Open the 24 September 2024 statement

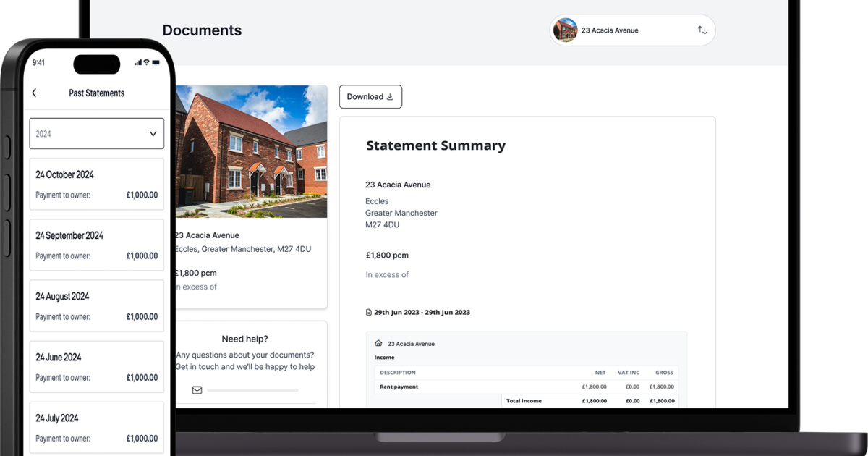pos(97,245)
